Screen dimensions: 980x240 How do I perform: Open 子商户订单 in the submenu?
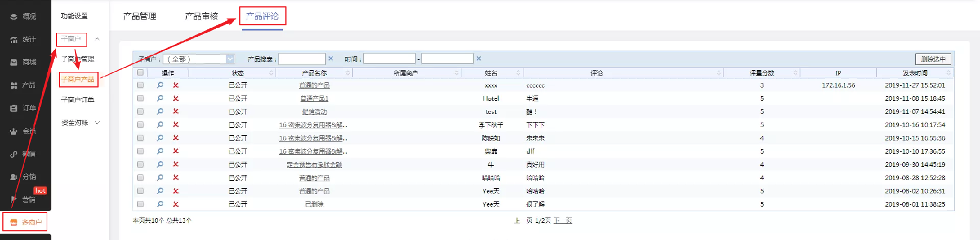coord(78,100)
